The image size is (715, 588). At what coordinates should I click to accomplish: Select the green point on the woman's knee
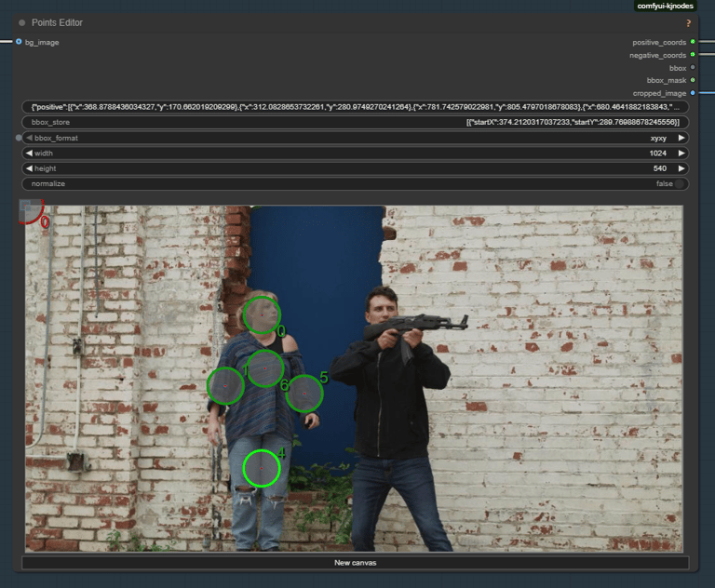(x=262, y=468)
